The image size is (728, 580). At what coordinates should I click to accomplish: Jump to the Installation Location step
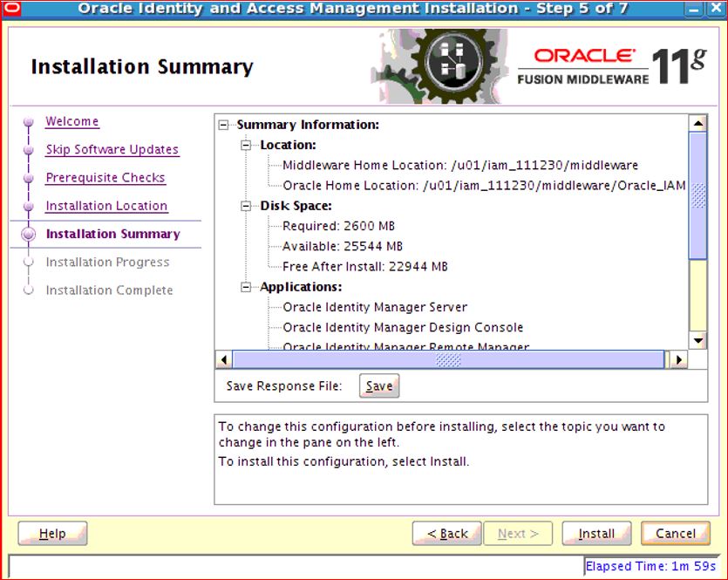(x=106, y=206)
